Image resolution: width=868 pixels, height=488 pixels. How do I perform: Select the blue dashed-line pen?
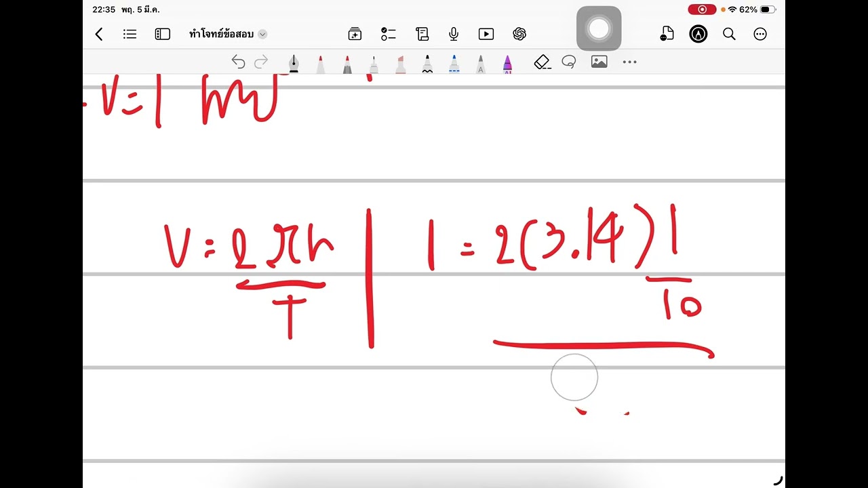454,64
